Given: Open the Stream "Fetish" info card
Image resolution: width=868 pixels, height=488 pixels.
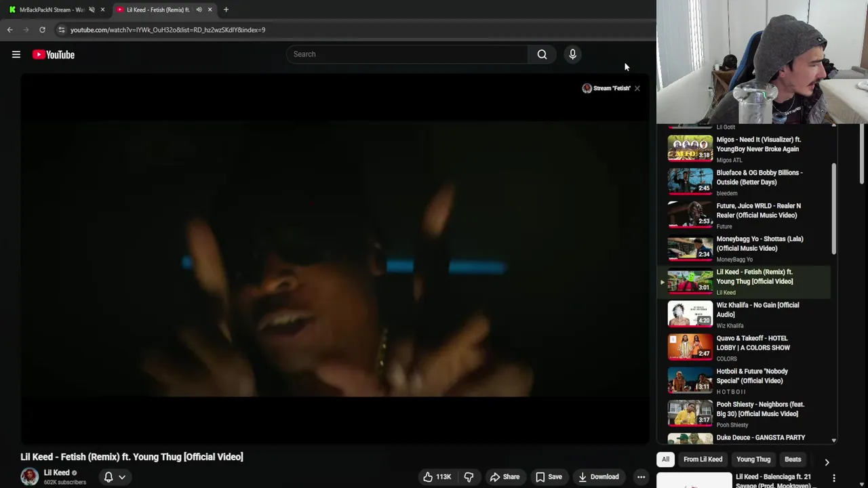Looking at the screenshot, I should (x=606, y=88).
